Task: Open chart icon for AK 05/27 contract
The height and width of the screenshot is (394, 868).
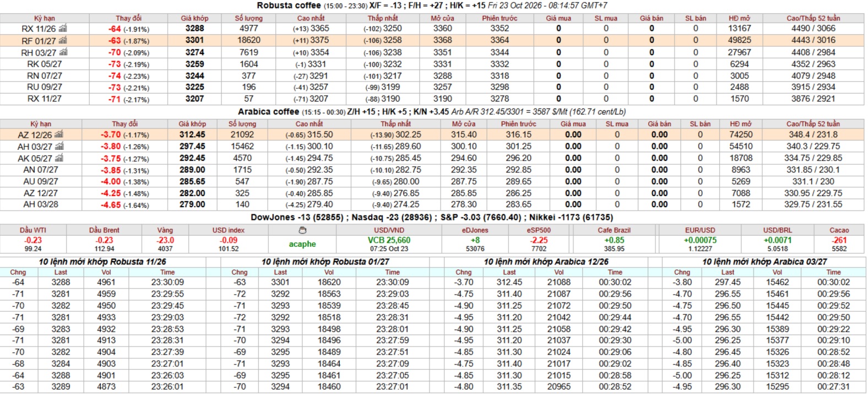Action: pyautogui.click(x=59, y=158)
